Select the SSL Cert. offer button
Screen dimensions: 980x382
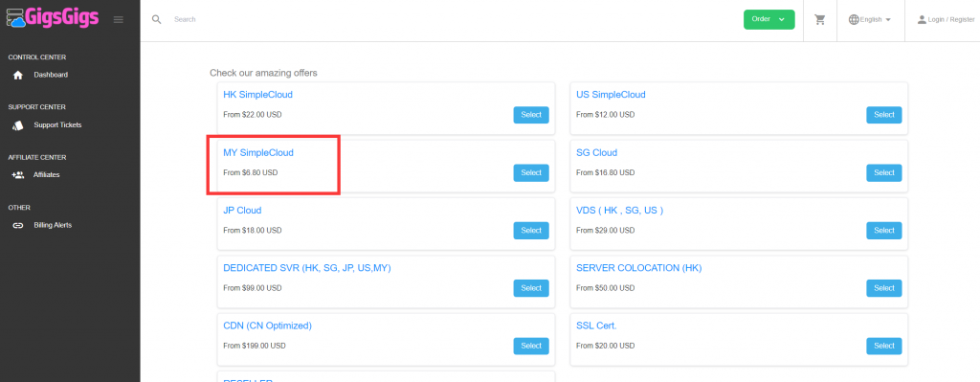point(883,347)
